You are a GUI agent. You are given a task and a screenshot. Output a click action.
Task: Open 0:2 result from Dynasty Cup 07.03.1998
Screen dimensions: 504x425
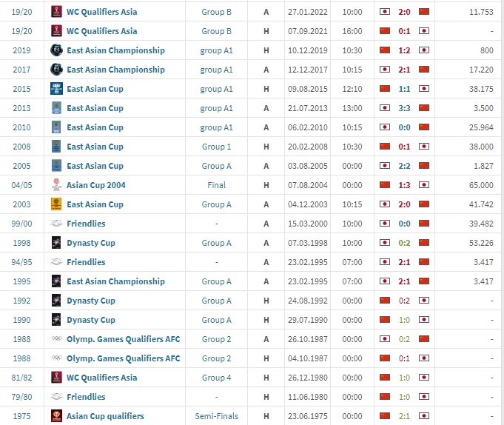tap(404, 243)
